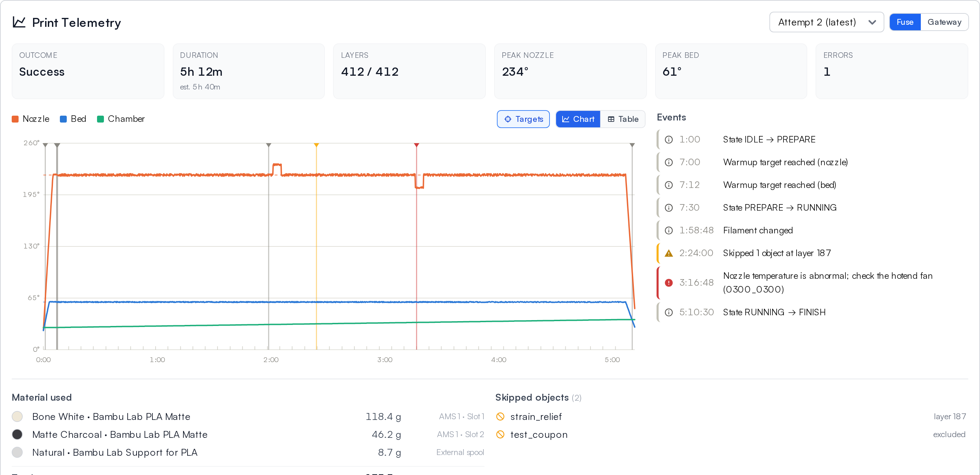Click the Peak Nozzle 234° card
Viewport: 980px width, 475px height.
(x=570, y=71)
